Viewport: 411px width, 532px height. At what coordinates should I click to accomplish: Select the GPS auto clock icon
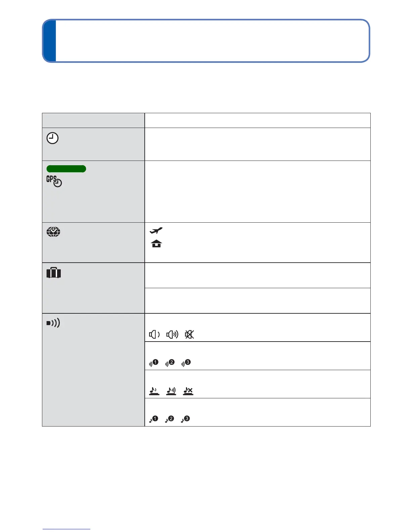coord(54,181)
